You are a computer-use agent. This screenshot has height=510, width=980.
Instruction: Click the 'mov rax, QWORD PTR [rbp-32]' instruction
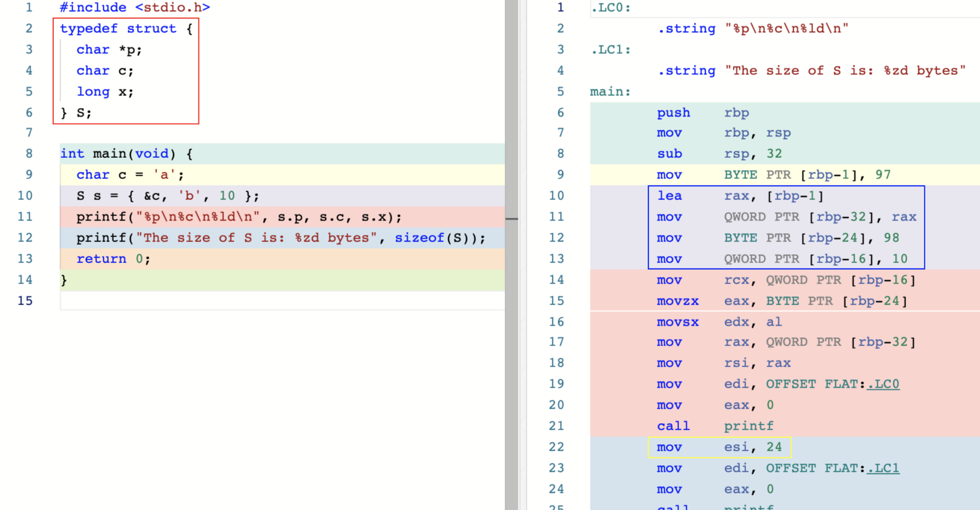[x=787, y=342]
